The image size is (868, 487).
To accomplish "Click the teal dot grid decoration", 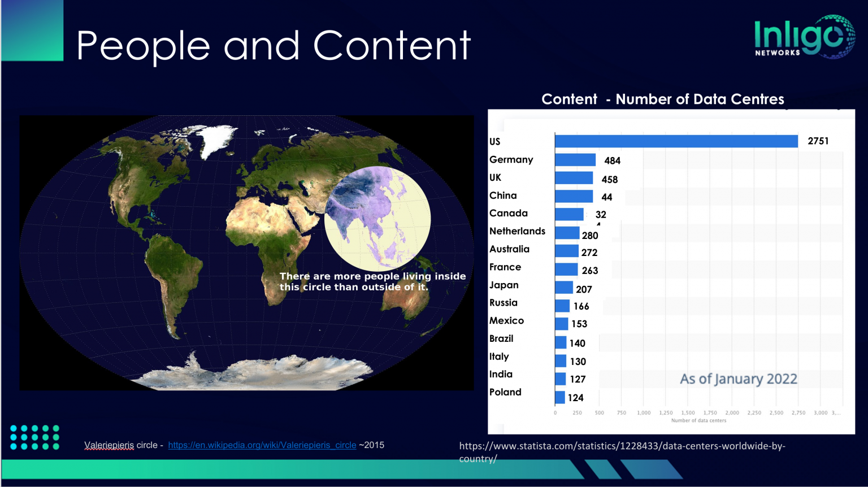I will [x=34, y=437].
